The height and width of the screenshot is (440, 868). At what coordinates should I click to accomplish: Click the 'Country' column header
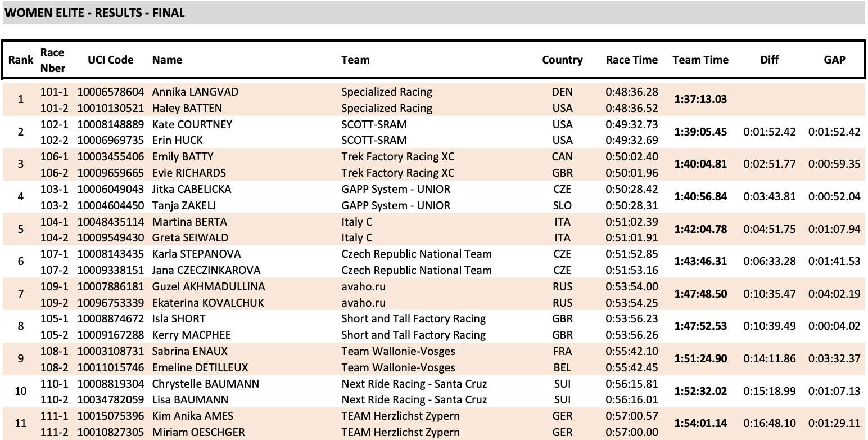(x=562, y=60)
